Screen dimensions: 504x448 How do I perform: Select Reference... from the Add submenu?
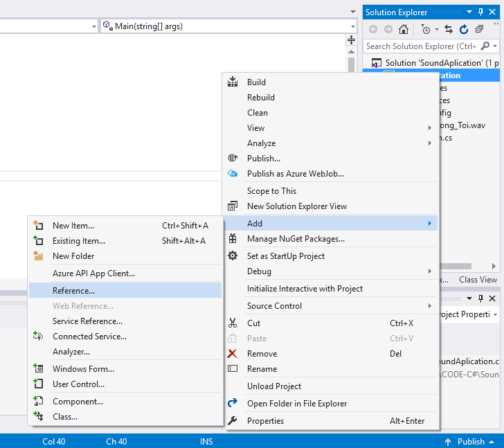pos(73,291)
